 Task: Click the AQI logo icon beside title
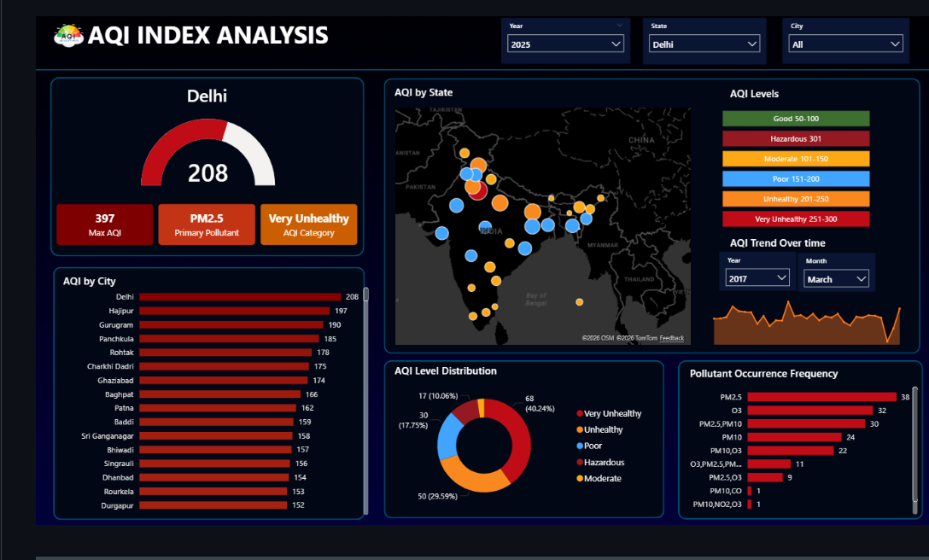(x=68, y=36)
